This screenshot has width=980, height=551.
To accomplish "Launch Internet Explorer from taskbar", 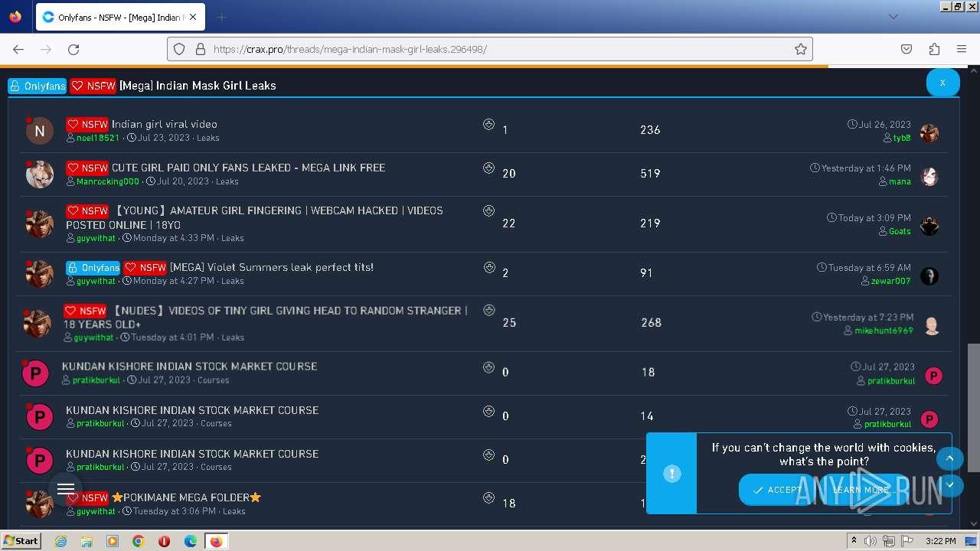I will pyautogui.click(x=60, y=541).
